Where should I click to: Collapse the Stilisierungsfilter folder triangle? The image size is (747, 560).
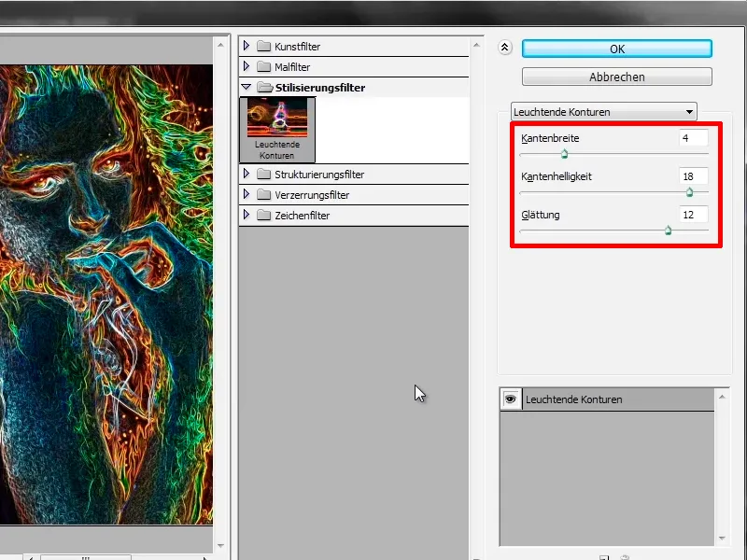(x=247, y=87)
